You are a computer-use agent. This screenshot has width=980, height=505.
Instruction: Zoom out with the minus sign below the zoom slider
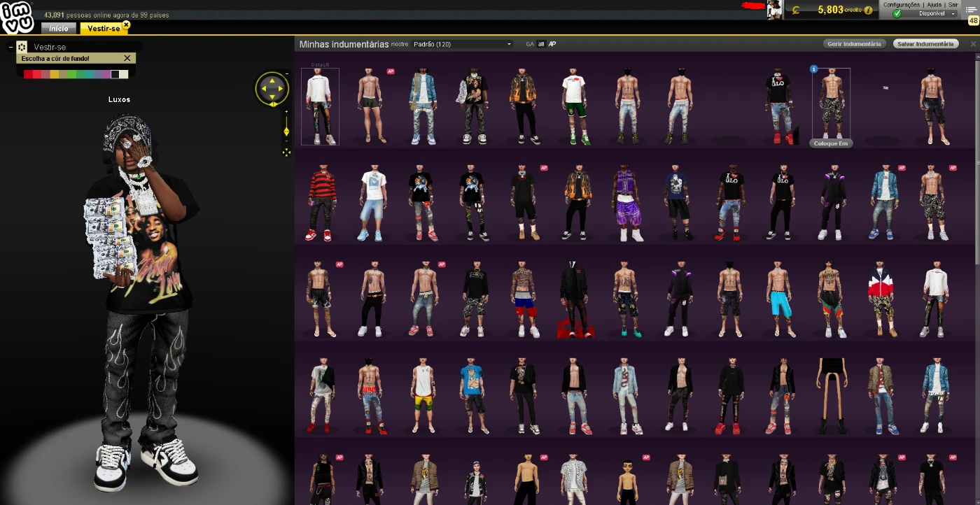coord(286,142)
